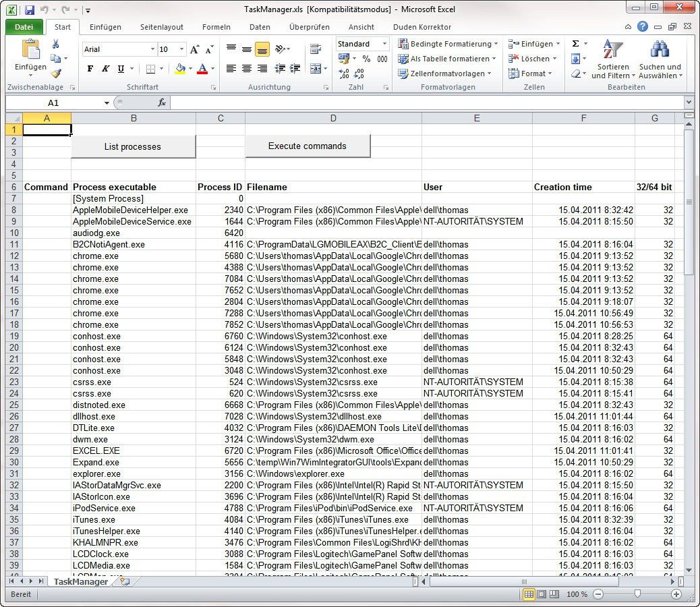The width and height of the screenshot is (700, 607).
Task: Click the Merge and Center icon
Action: [x=316, y=68]
